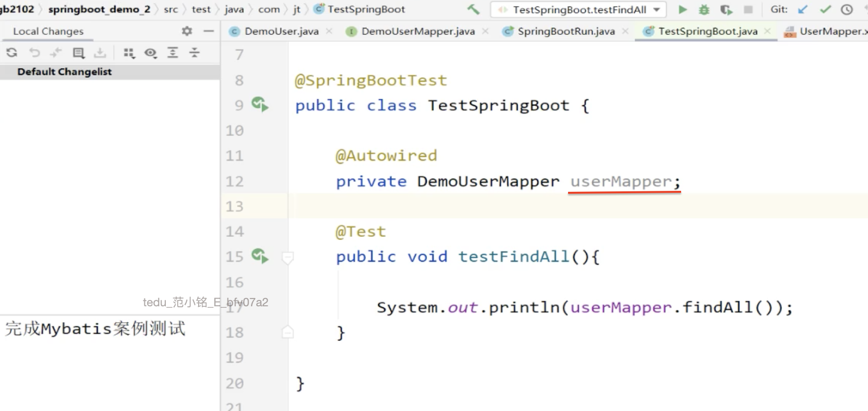Click the Stop square icon in the toolbar
This screenshot has height=411, width=868.
pos(748,9)
